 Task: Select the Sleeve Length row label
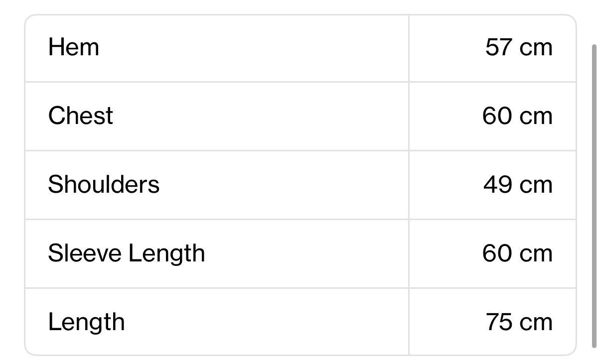tap(127, 253)
